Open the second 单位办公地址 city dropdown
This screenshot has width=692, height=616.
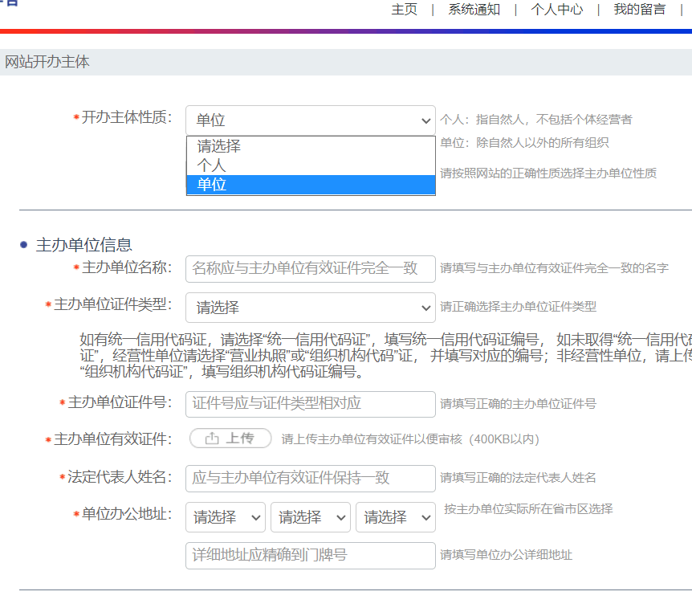point(310,518)
